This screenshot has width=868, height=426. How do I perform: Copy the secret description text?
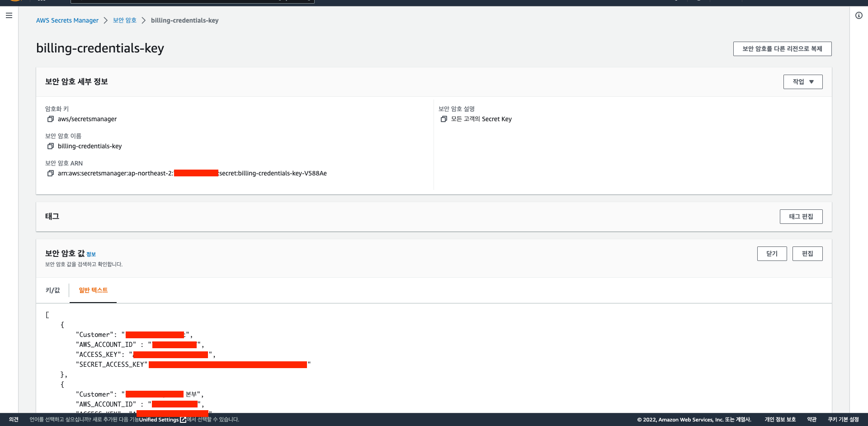pyautogui.click(x=444, y=119)
